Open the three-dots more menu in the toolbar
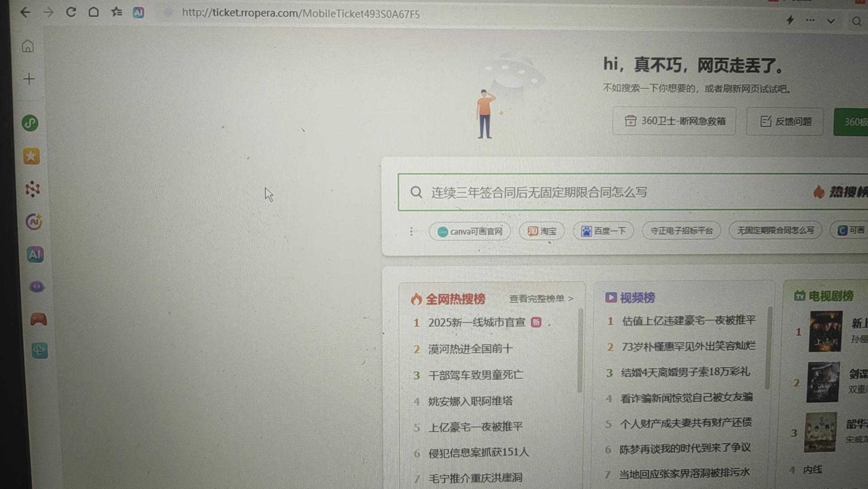This screenshot has width=868, height=489. click(810, 20)
